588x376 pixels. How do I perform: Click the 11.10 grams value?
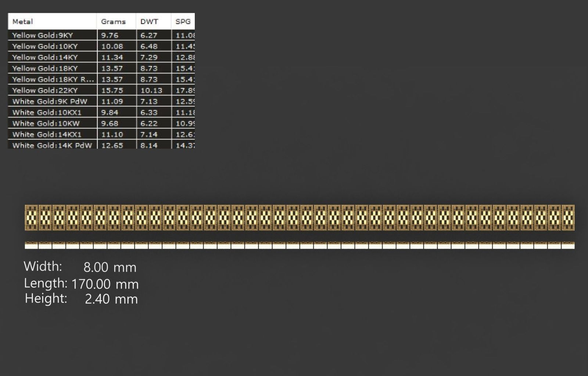[x=112, y=134]
